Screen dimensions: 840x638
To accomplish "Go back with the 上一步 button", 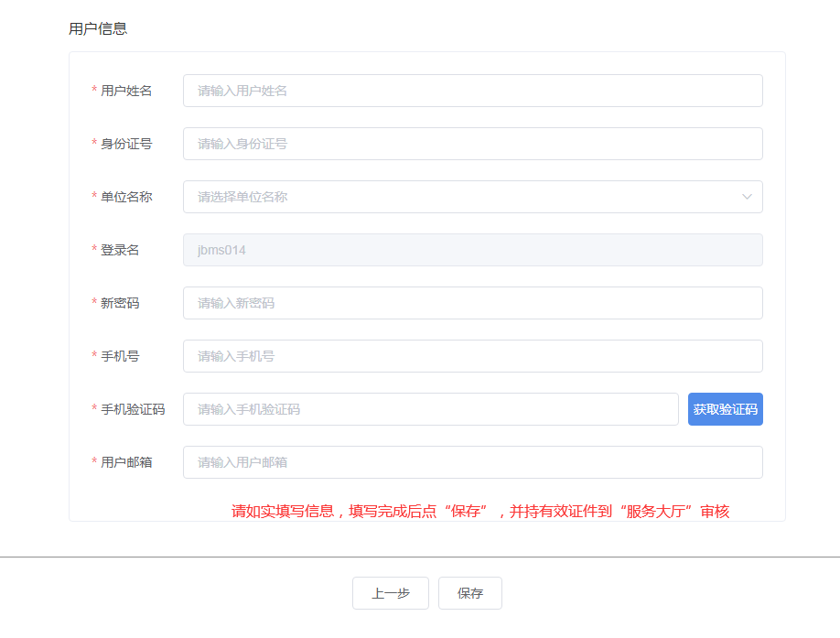I will pos(390,593).
